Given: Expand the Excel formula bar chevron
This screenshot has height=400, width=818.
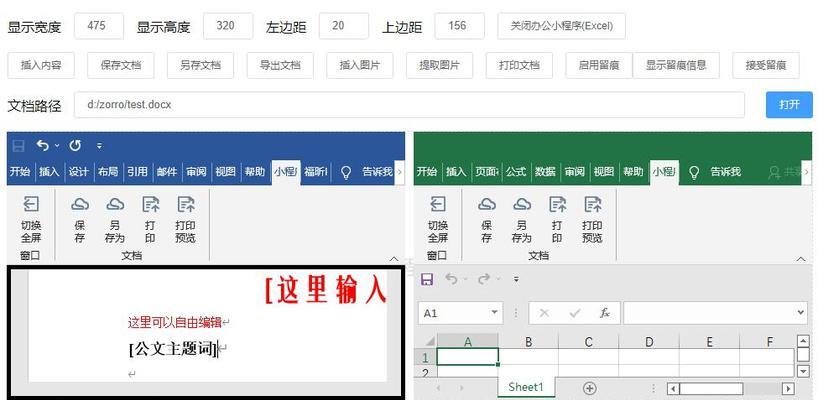Looking at the screenshot, I should click(802, 312).
